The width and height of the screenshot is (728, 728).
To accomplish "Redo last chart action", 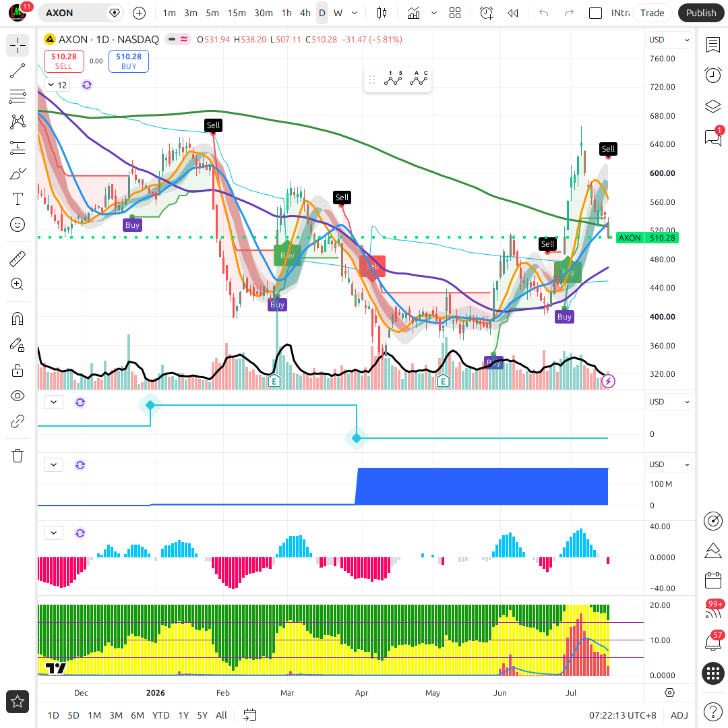I will 569,13.
